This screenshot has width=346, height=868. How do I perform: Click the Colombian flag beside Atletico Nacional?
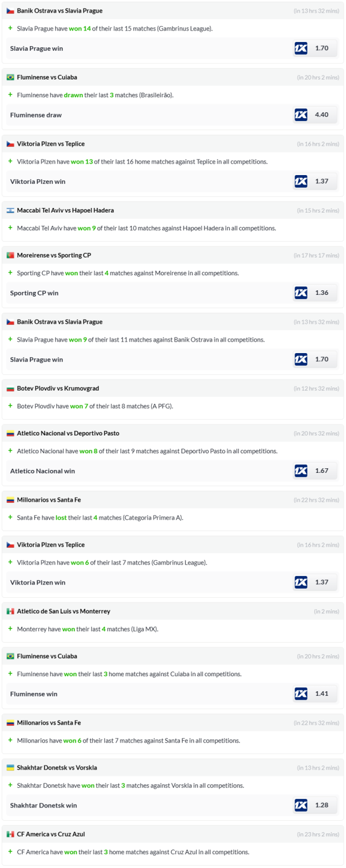click(10, 433)
